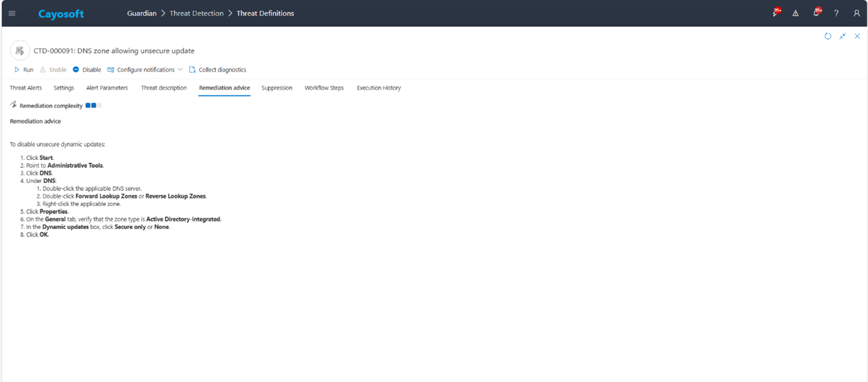The height and width of the screenshot is (382, 868).
Task: Click the refresh icon in panel
Action: 828,36
